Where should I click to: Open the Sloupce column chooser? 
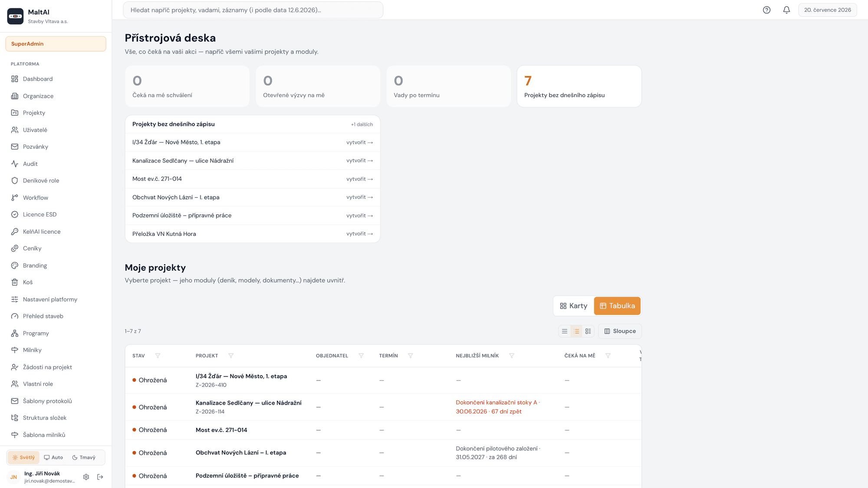[x=620, y=331]
